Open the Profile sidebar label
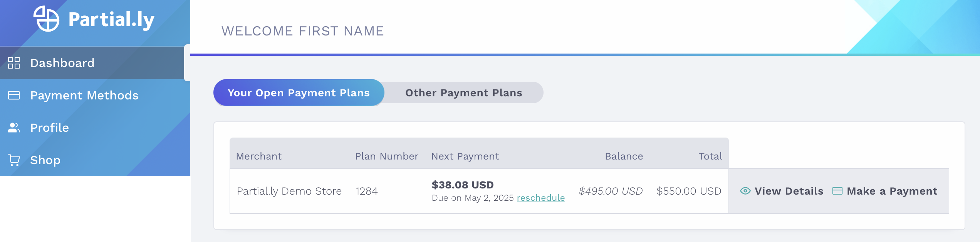Viewport: 980px width, 242px height. tap(50, 128)
